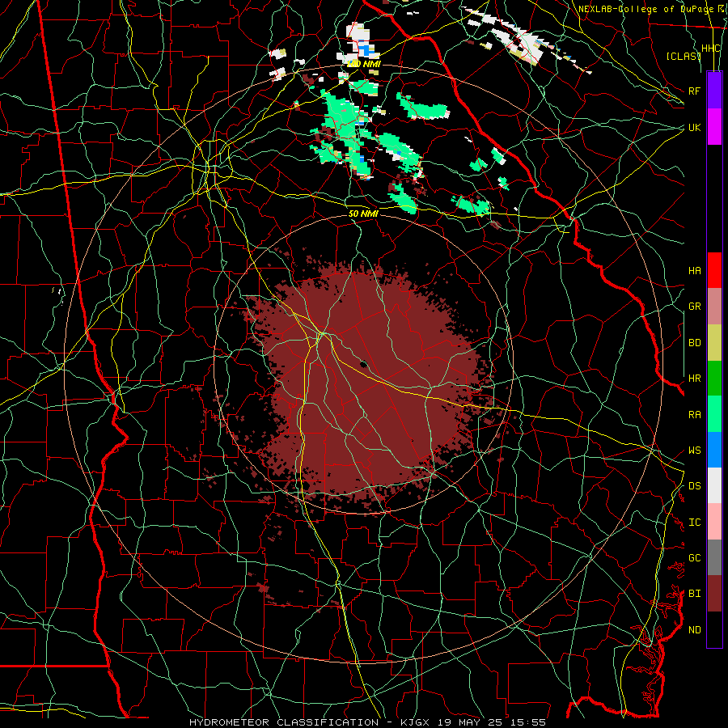Pick the RA bright green legend swatch
This screenshot has width=728, height=728.
[x=714, y=414]
